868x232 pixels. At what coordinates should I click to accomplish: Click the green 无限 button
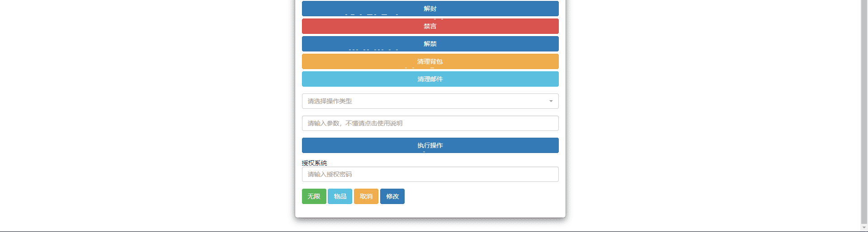coord(314,196)
